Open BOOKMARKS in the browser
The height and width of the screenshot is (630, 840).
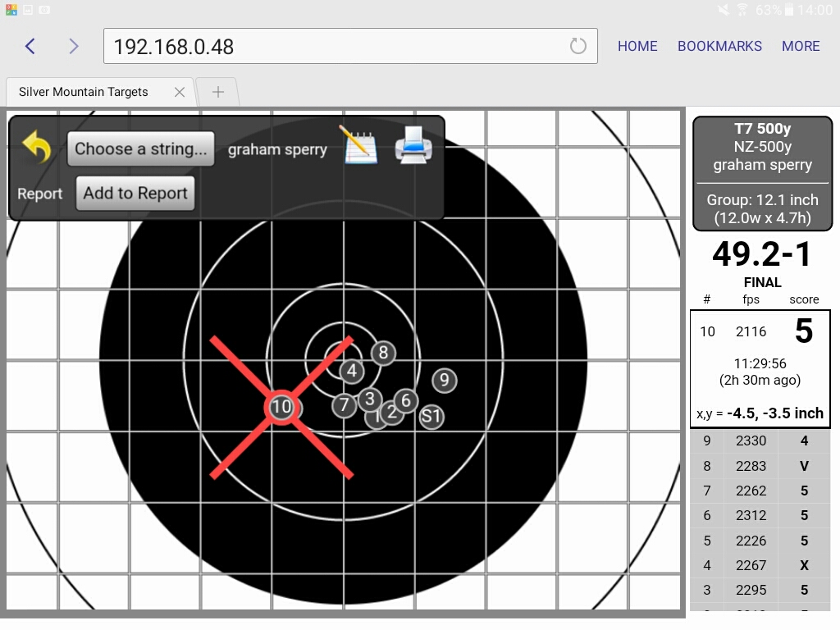719,46
